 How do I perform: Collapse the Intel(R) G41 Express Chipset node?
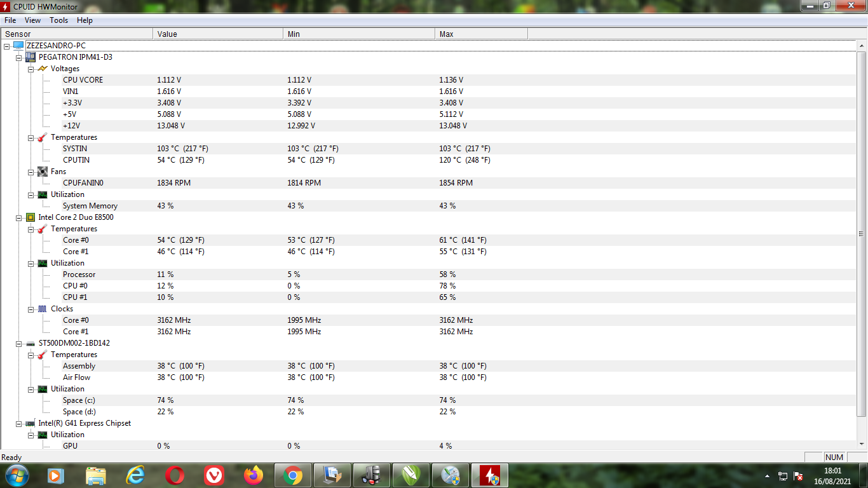click(x=19, y=423)
